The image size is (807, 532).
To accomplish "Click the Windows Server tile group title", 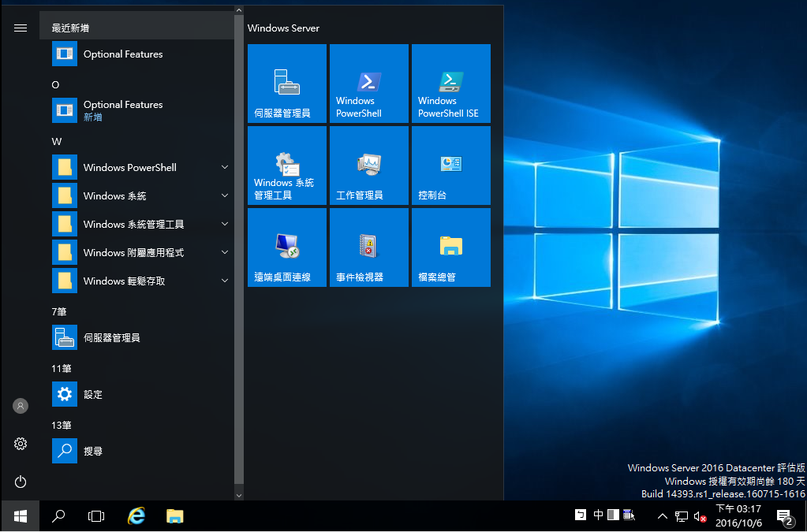I will coord(283,28).
